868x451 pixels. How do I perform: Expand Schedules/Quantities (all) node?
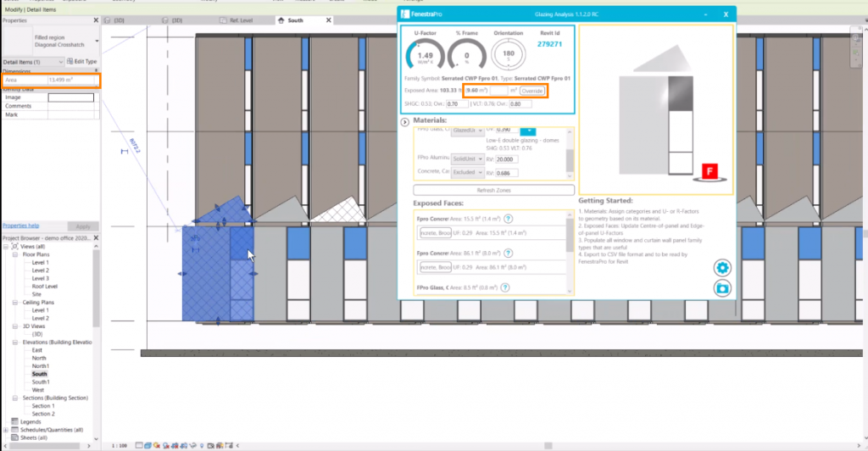(6, 430)
